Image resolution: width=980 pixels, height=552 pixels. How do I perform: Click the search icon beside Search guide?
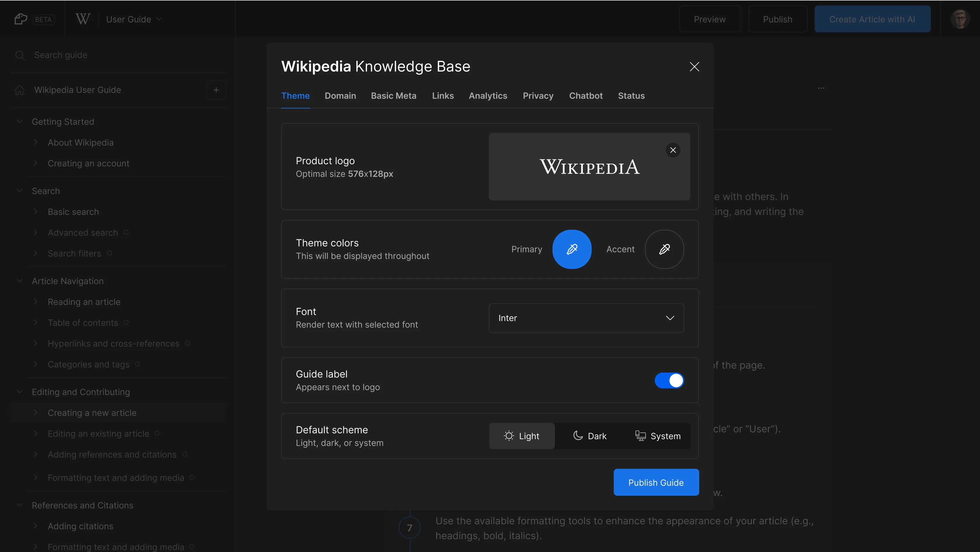[x=20, y=55]
